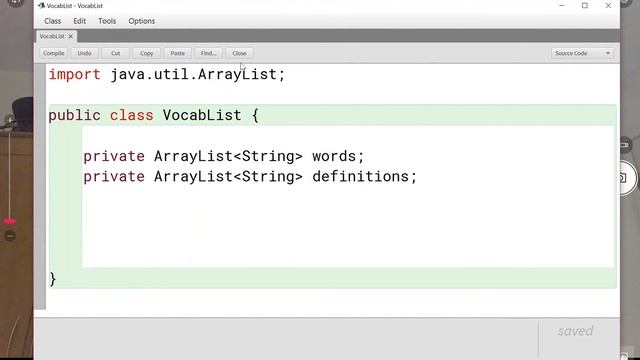Maximize the VocabList window

pos(585,5)
